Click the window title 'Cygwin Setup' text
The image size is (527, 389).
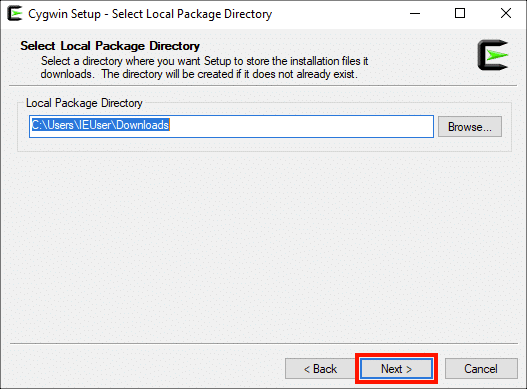coord(64,14)
